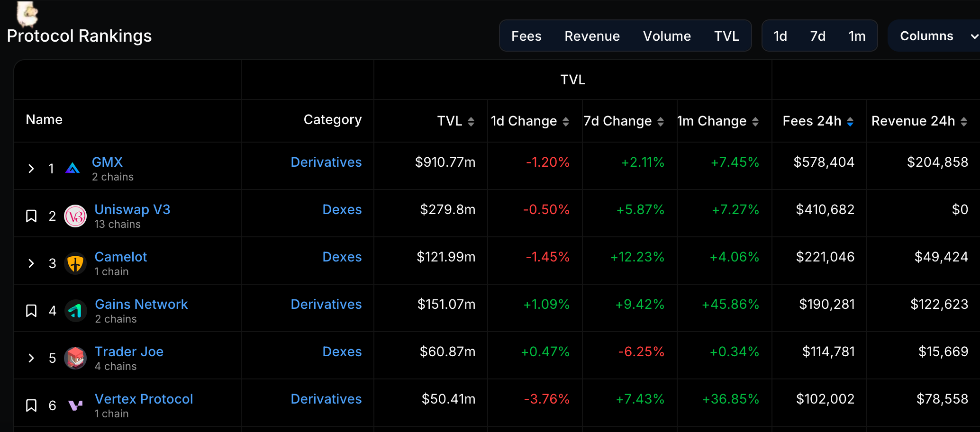Open Dexes category for Uniswap V3
The image size is (980, 432).
click(x=342, y=209)
